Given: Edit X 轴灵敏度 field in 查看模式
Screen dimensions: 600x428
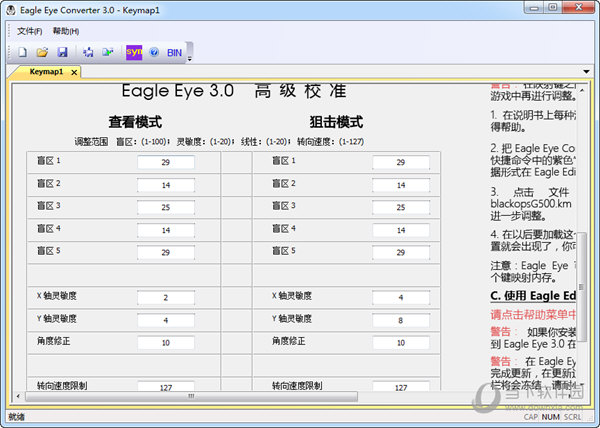Looking at the screenshot, I should click(166, 298).
